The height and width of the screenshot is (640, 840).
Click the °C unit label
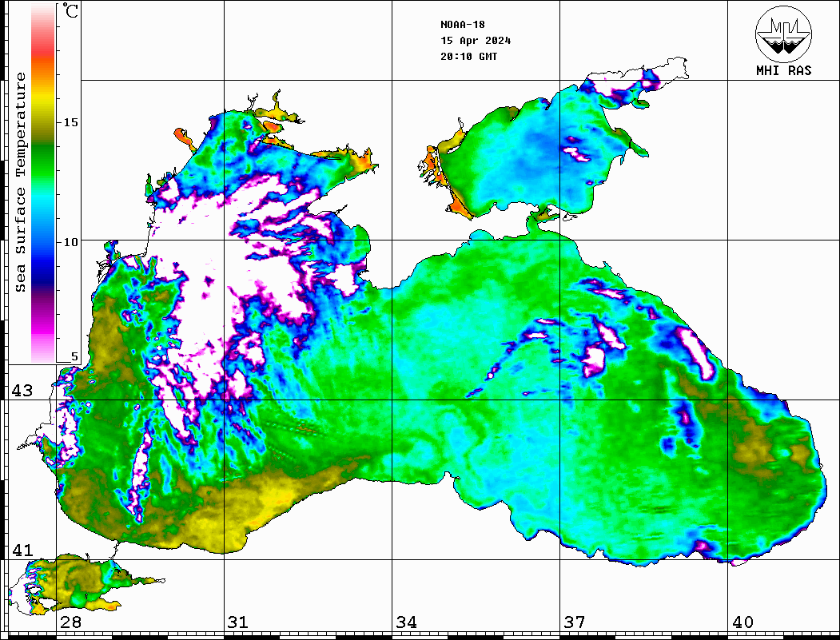(70, 10)
